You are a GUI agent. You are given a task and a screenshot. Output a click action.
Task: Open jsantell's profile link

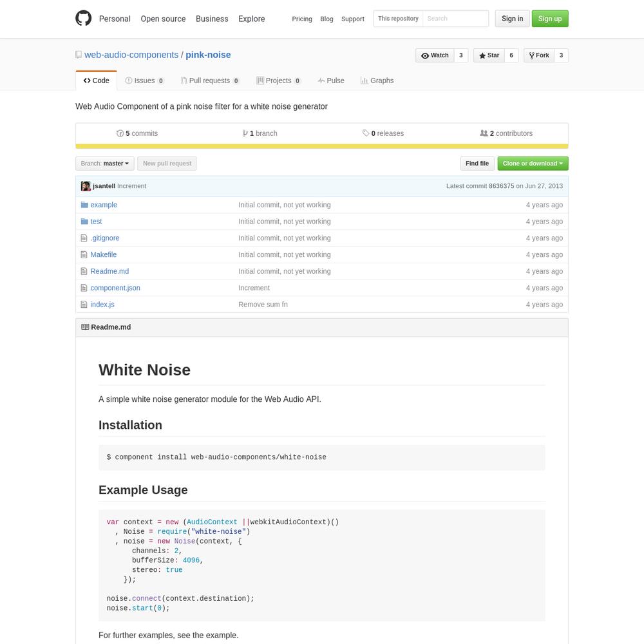click(104, 186)
